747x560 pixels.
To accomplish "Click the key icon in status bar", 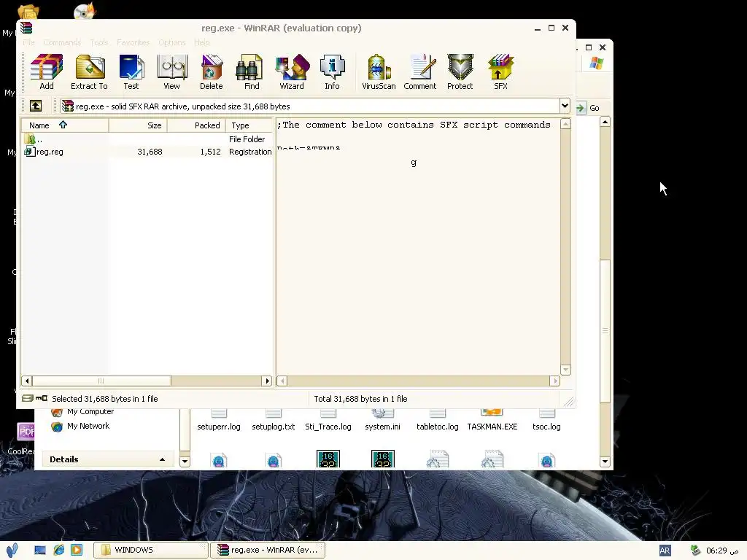I will [42, 398].
